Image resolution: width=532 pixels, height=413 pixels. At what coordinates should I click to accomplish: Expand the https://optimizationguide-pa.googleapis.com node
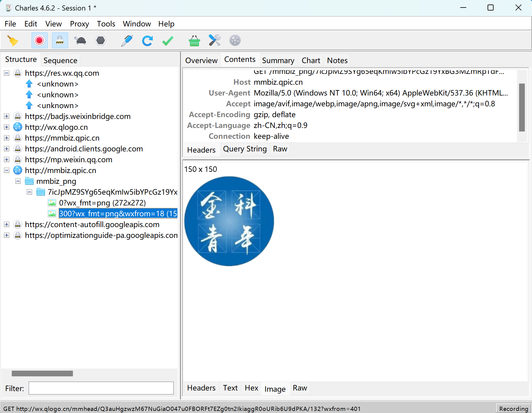pyautogui.click(x=7, y=235)
